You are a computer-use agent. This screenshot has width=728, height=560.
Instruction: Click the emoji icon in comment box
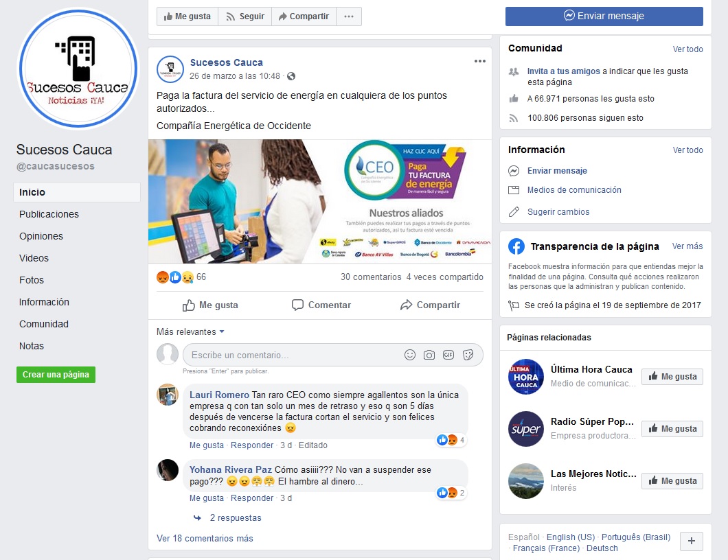point(409,355)
